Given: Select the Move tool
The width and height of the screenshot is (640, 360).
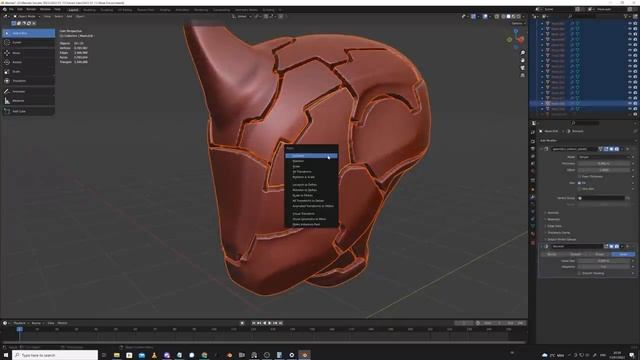Looking at the screenshot, I should tap(29, 53).
